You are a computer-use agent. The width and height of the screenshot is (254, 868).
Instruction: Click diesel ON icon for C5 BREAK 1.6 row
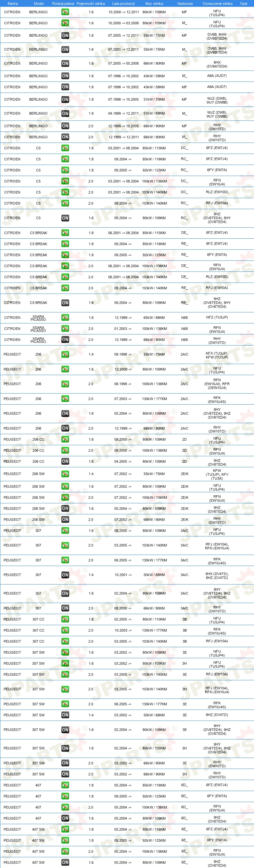click(x=65, y=303)
